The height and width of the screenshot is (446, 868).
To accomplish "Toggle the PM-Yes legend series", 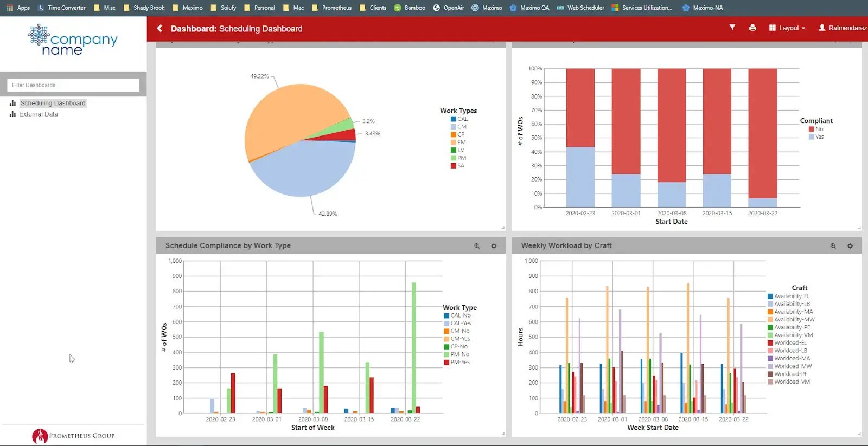I will pos(459,362).
